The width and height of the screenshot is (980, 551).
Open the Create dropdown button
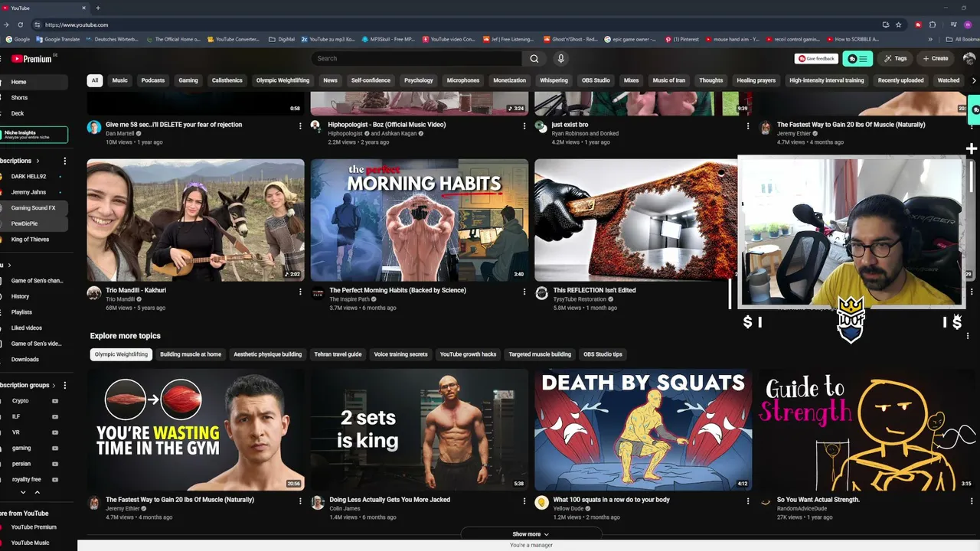[936, 59]
